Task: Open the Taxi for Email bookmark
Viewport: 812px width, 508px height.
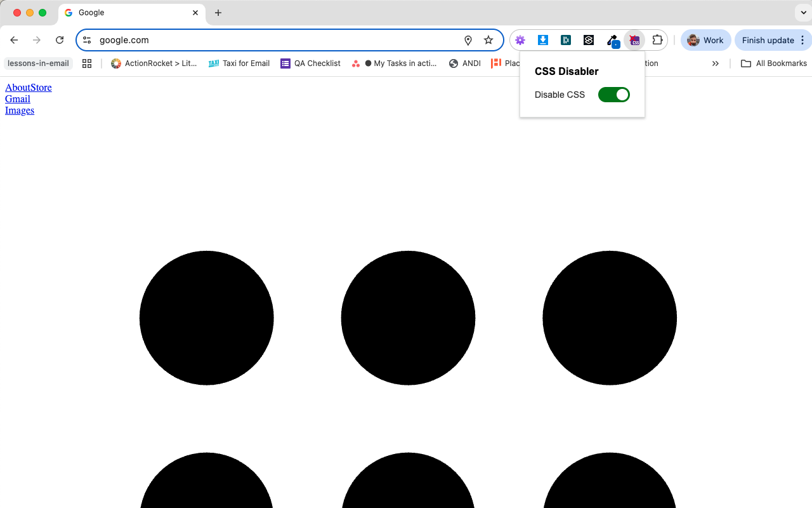Action: [x=239, y=63]
